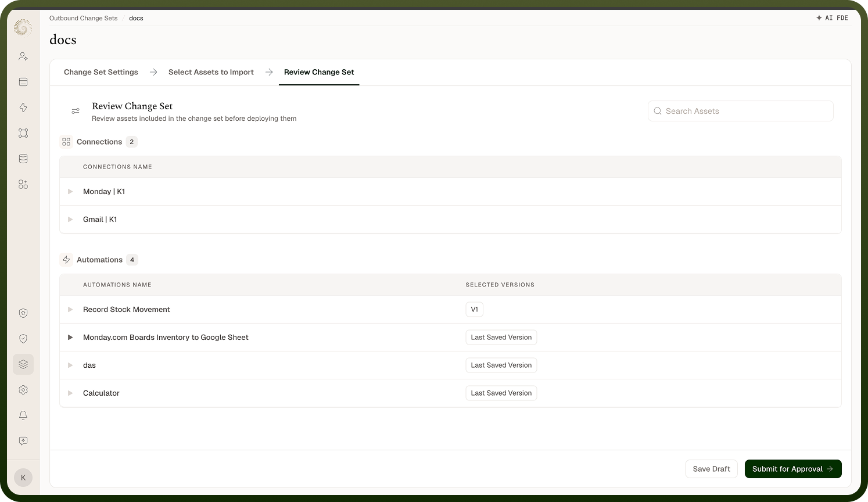Click the spiral app logo in sidebar
This screenshot has width=868, height=502.
(23, 27)
